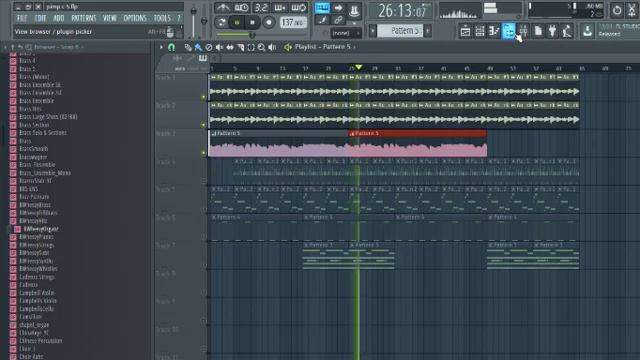This screenshot has height=360, width=640.
Task: Click the add pattern plus button
Action: [x=428, y=31]
